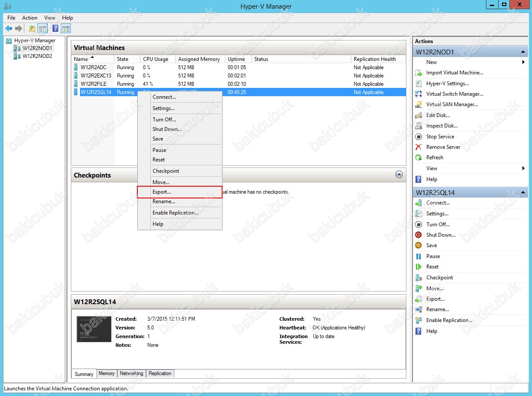
Task: Switch to the Replication tab
Action: 160,373
